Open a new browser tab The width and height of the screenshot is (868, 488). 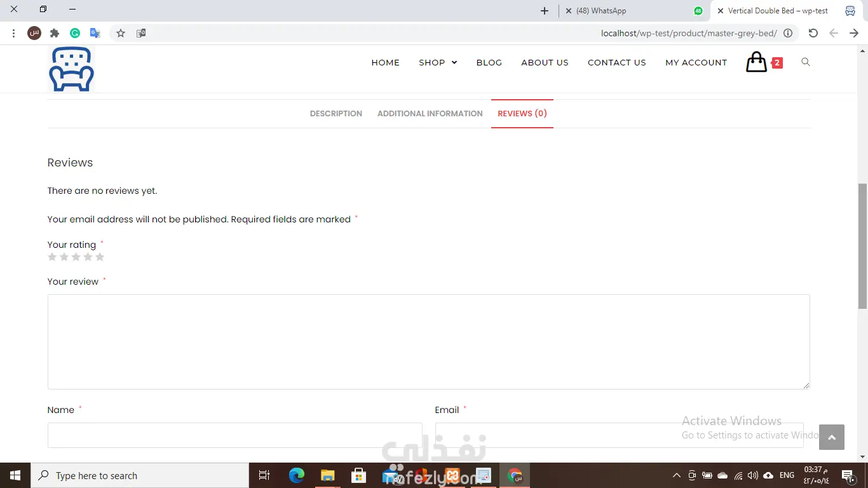[x=545, y=11]
